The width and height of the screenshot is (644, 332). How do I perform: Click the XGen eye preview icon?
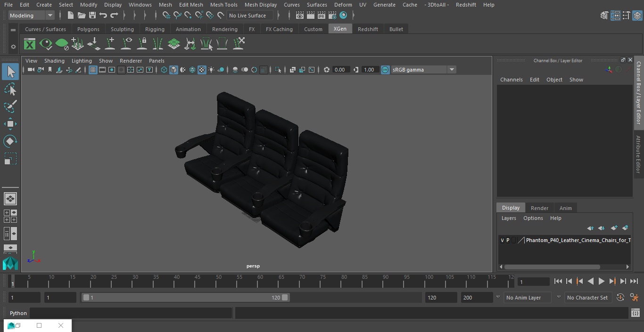click(x=46, y=44)
